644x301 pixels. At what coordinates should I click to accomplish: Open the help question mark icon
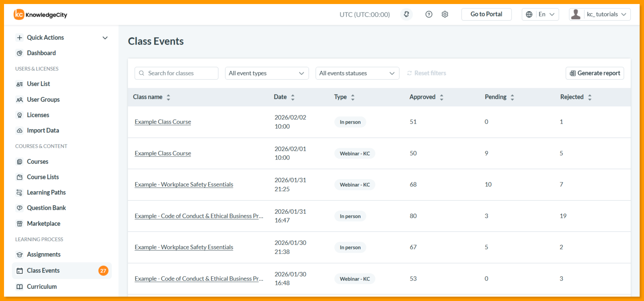429,14
